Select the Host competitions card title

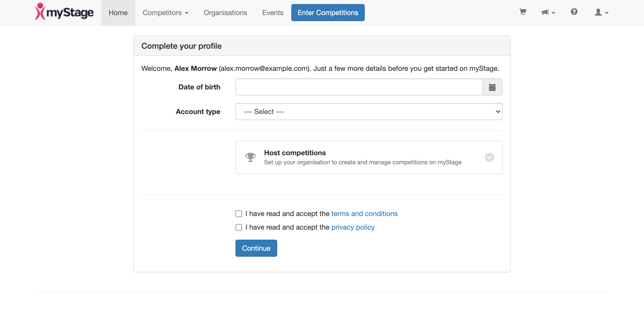coord(295,153)
